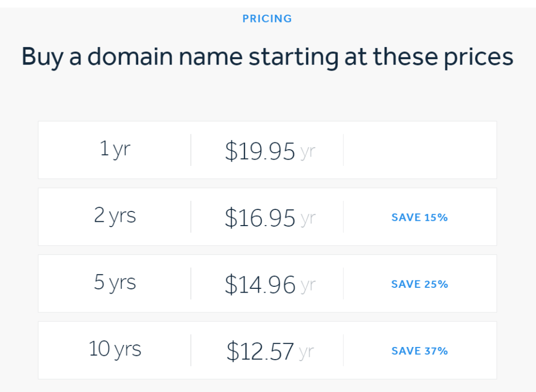Screen dimensions: 536x392
Task: Click the SAVE 25% label
Action: click(419, 284)
